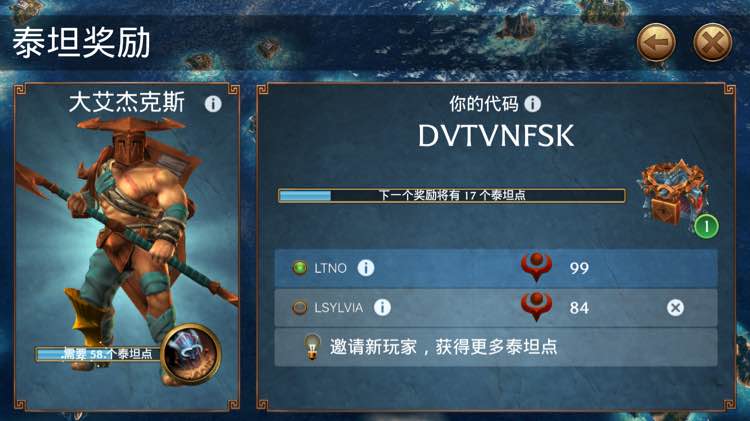Viewport: 750px width, 421px height.
Task: Click the titan point emblem beside 99
Action: coord(536,267)
